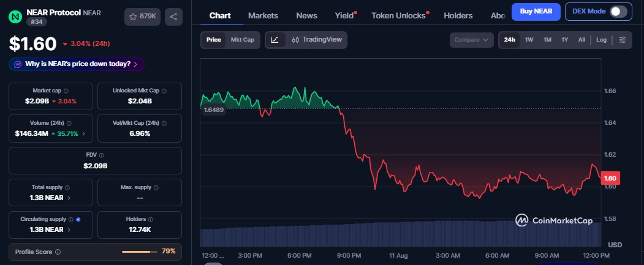Click the NEAR Protocol logo icon
The image size is (644, 265).
coord(15,17)
